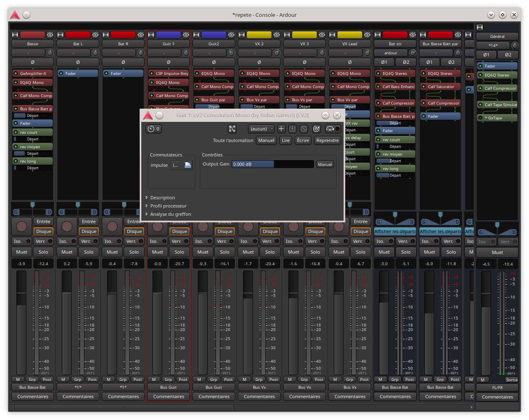Hide the Bat L mixer strip
Viewport: 529px width, 420px height.
(95, 35)
